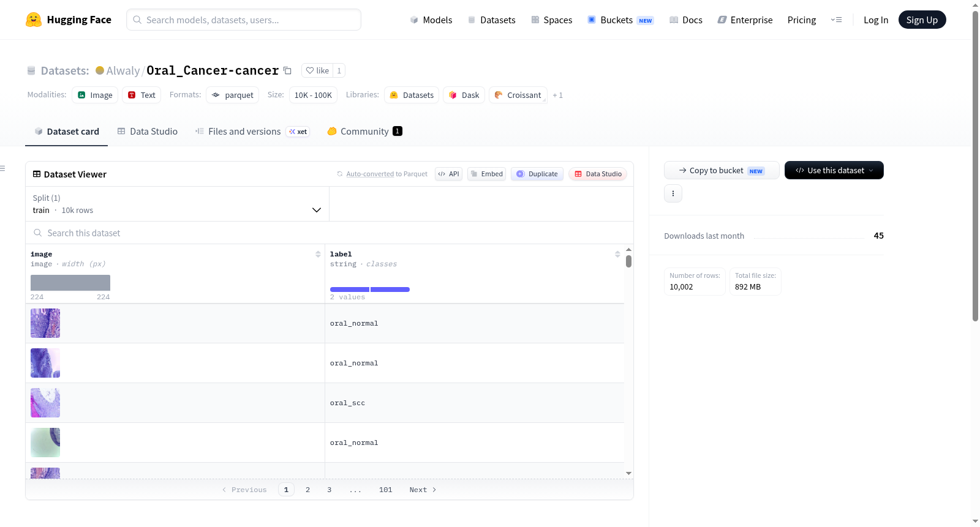Open the first row image thumbnail
Image resolution: width=980 pixels, height=527 pixels.
coord(45,323)
